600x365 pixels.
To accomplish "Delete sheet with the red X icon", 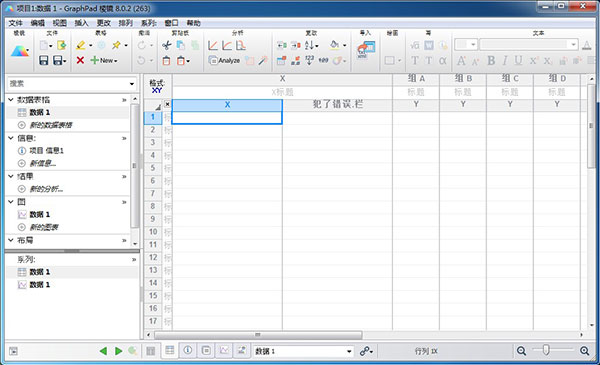I will (x=80, y=60).
